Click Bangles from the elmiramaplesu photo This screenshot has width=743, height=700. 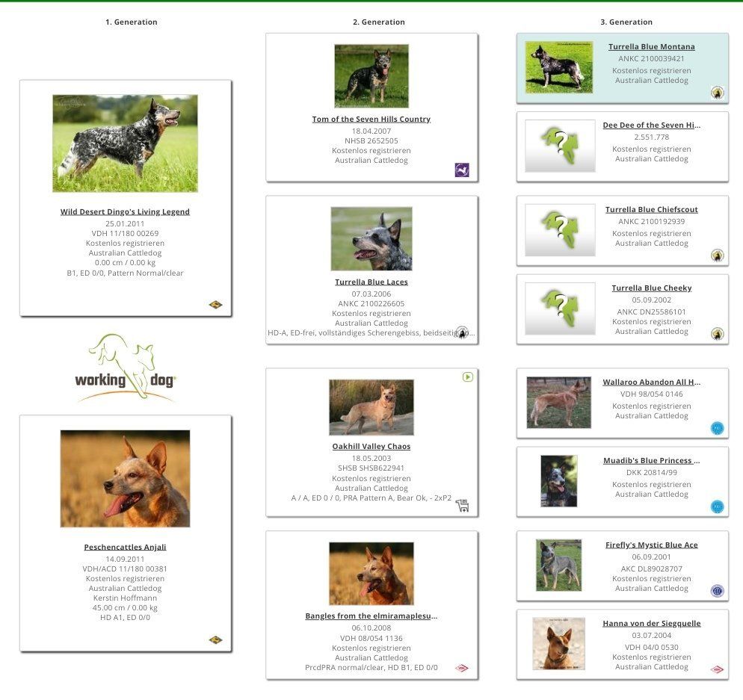[x=371, y=574]
